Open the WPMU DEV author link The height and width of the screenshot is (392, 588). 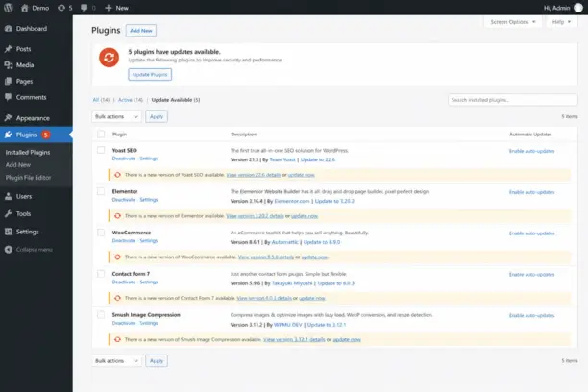pos(287,325)
